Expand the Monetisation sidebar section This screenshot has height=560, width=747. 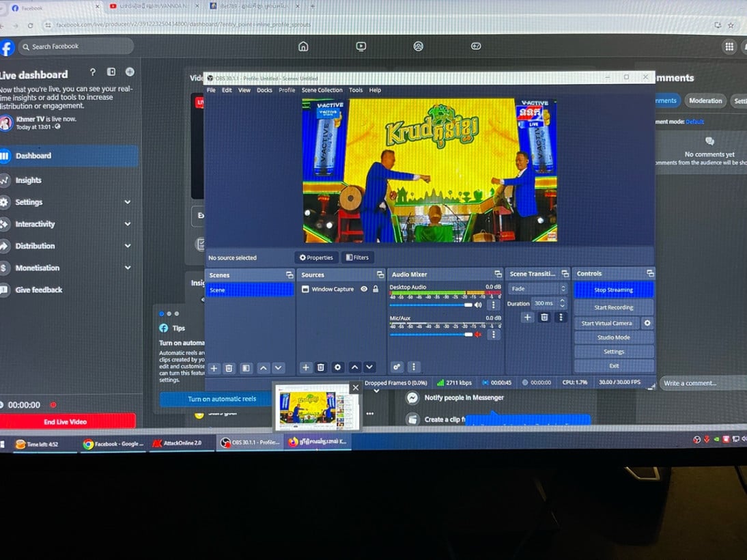pyautogui.click(x=127, y=268)
